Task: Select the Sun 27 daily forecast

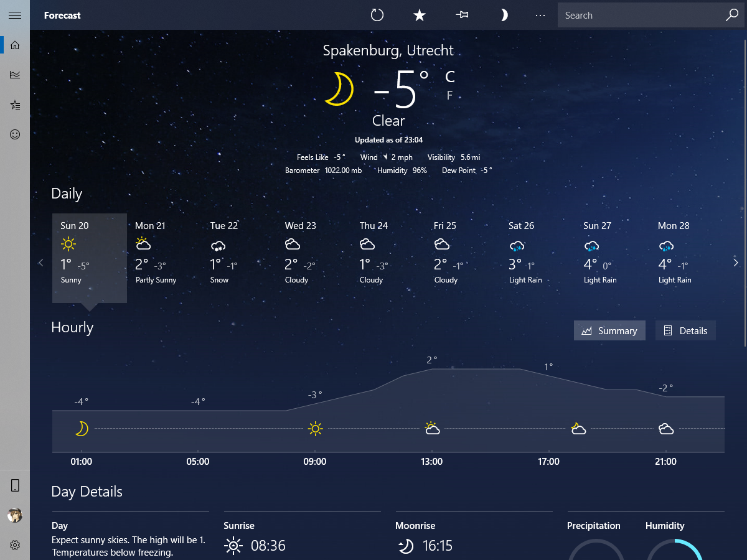Action: point(613,258)
